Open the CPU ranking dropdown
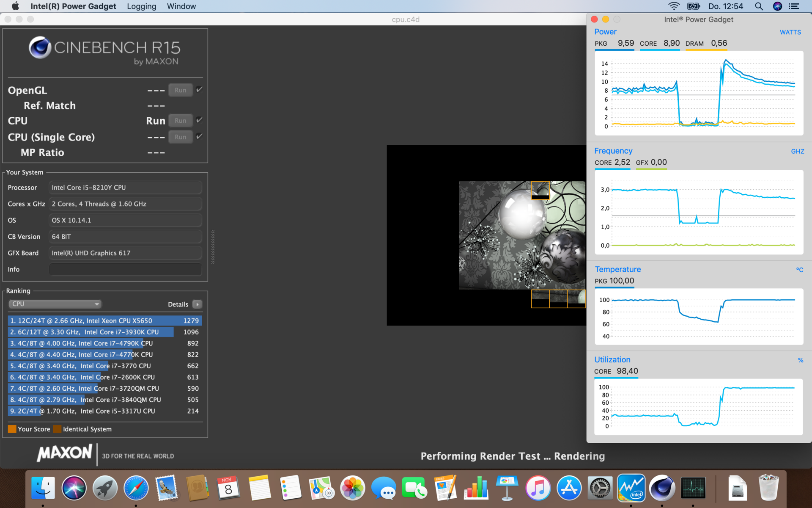Image resolution: width=812 pixels, height=508 pixels. click(x=55, y=304)
